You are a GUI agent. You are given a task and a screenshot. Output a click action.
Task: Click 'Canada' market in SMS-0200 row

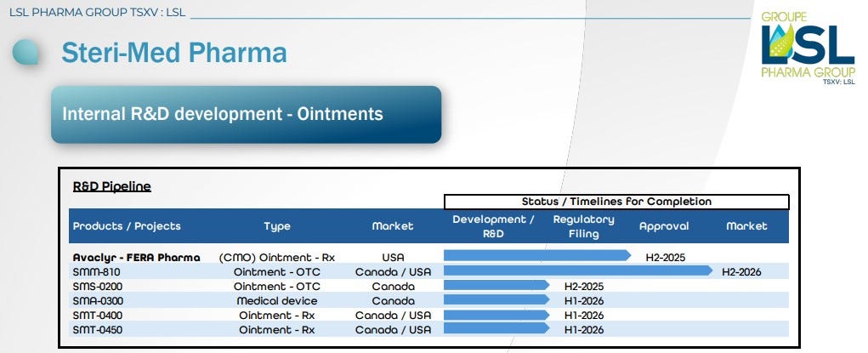pos(393,287)
